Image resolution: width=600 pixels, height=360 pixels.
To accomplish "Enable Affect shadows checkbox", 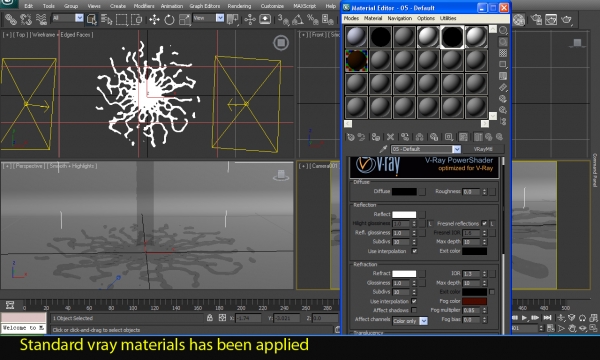I will point(414,310).
